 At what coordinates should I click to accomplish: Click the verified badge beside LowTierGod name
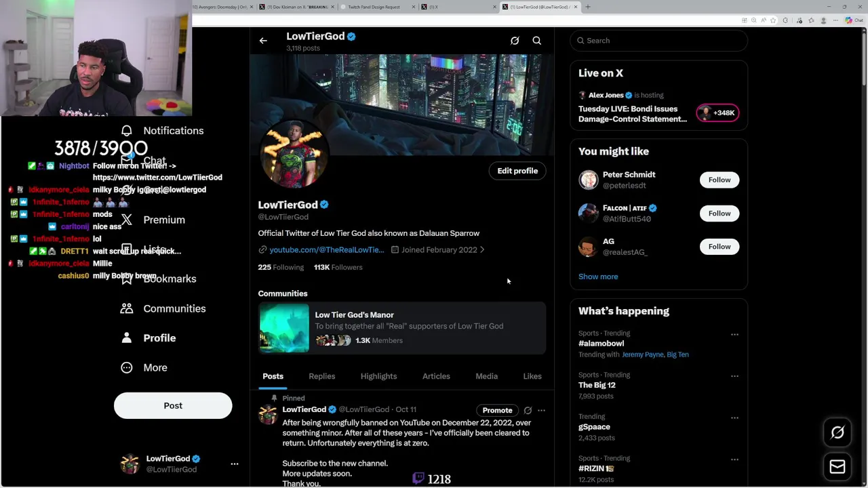324,205
